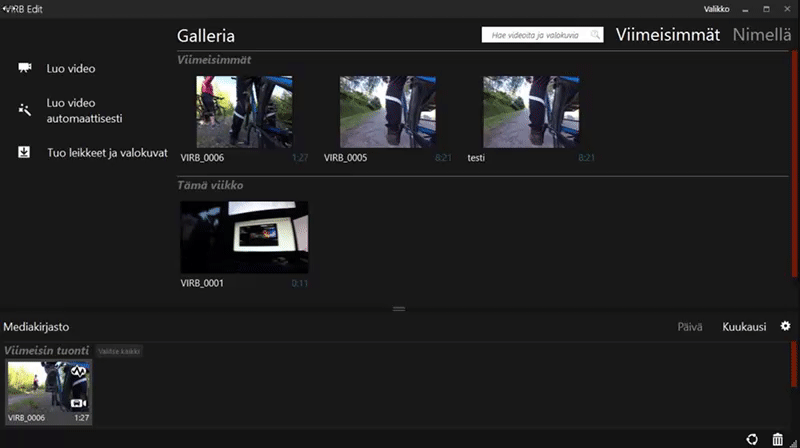Image resolution: width=800 pixels, height=448 pixels.
Task: Click the refresh library icon
Action: tap(752, 439)
